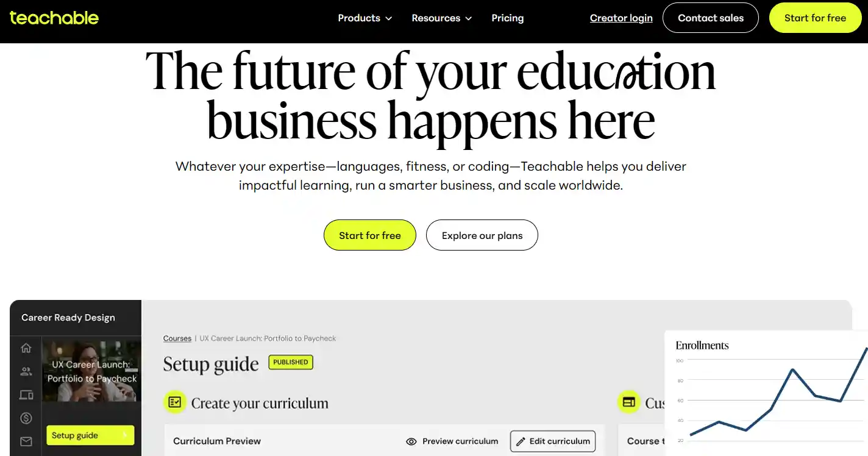Screen dimensions: 868x456
Task: Click the eye icon next to Preview curriculum
Action: [411, 441]
